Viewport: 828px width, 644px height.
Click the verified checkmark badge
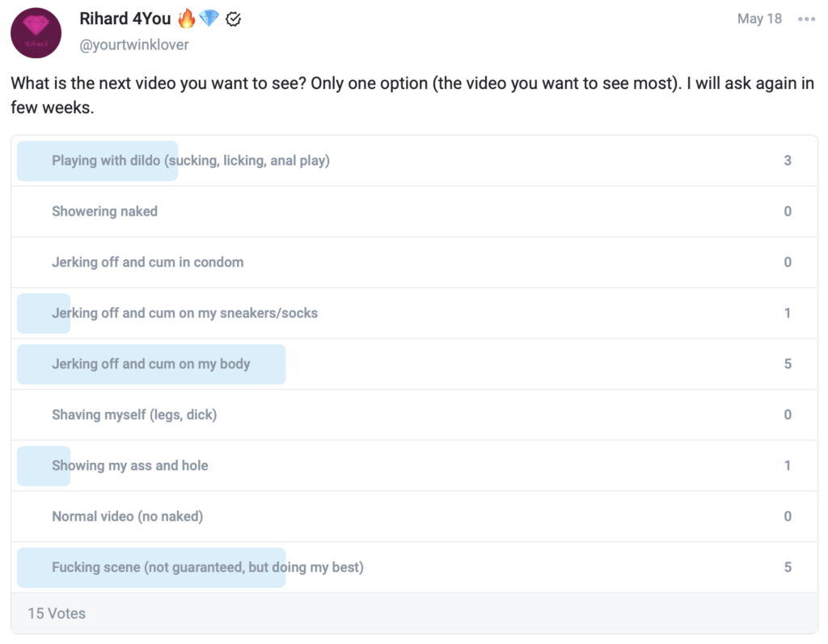(x=233, y=19)
